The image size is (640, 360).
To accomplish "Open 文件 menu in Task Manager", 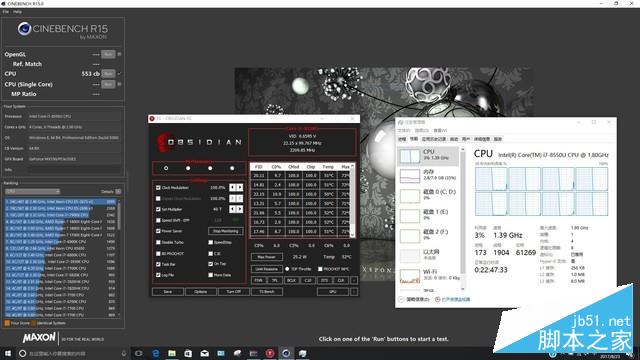I will pos(404,131).
